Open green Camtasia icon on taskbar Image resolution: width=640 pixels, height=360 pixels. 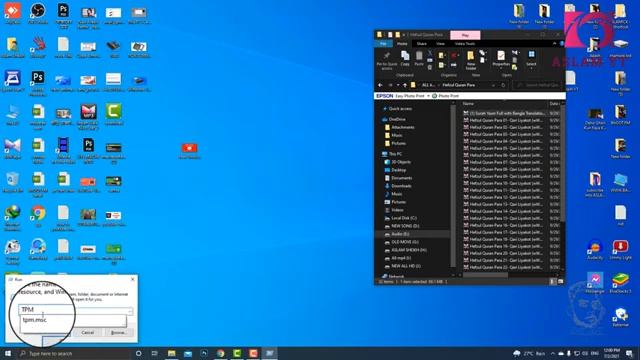coord(237,353)
